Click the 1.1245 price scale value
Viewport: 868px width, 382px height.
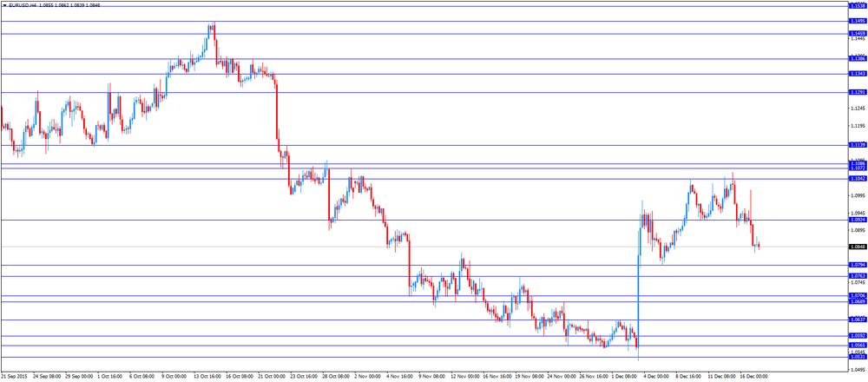(x=858, y=109)
